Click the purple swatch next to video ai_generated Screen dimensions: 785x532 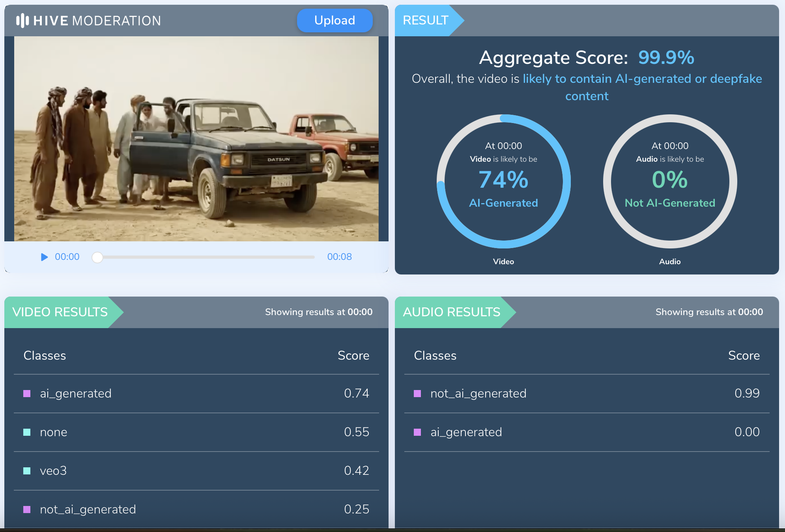27,394
